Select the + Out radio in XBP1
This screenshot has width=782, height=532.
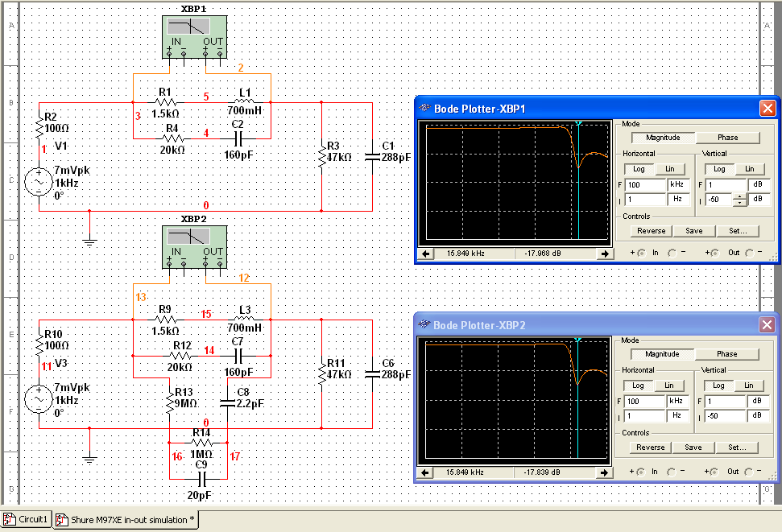[x=715, y=254]
